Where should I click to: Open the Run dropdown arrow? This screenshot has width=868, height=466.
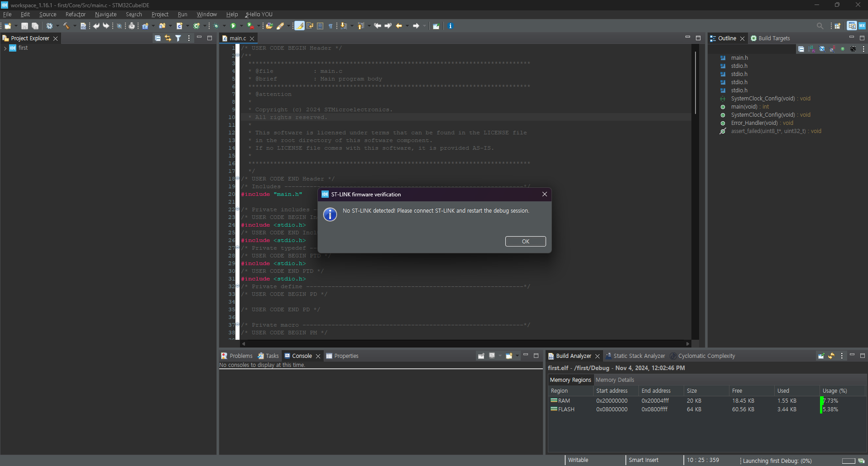coord(241,26)
